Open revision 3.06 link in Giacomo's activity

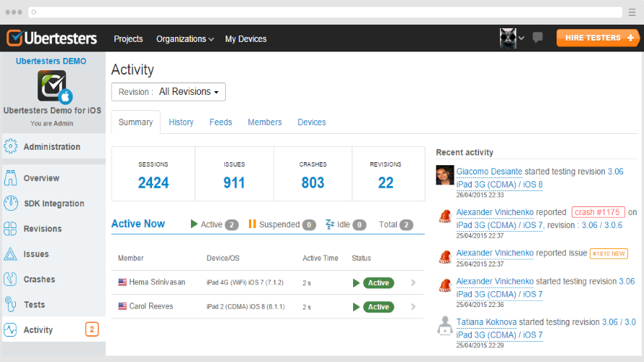pos(615,172)
